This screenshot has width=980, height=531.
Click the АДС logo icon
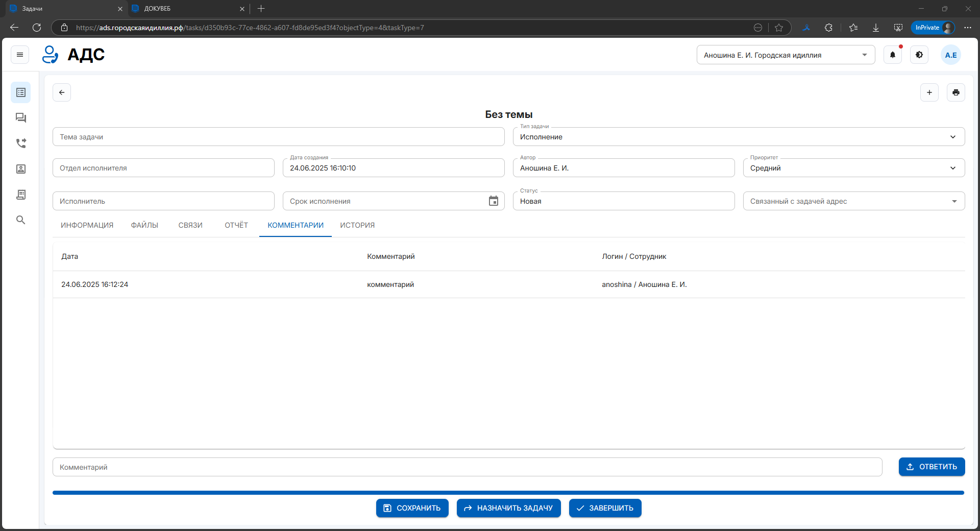click(50, 55)
